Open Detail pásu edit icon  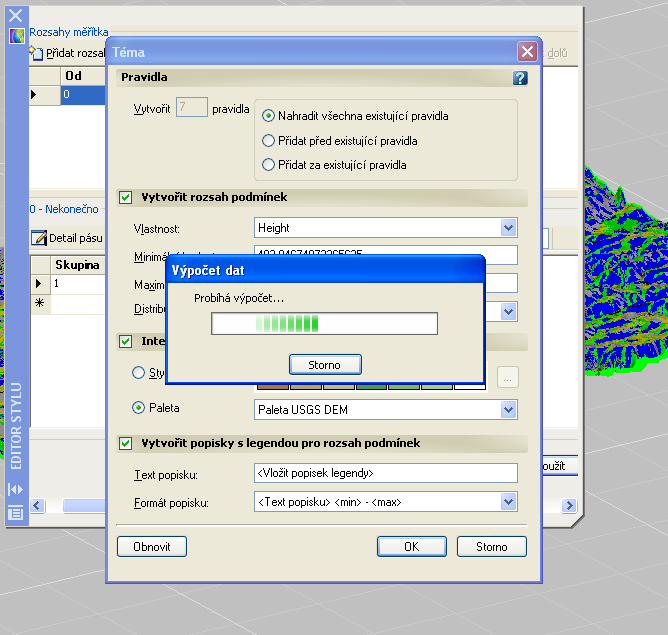click(39, 238)
